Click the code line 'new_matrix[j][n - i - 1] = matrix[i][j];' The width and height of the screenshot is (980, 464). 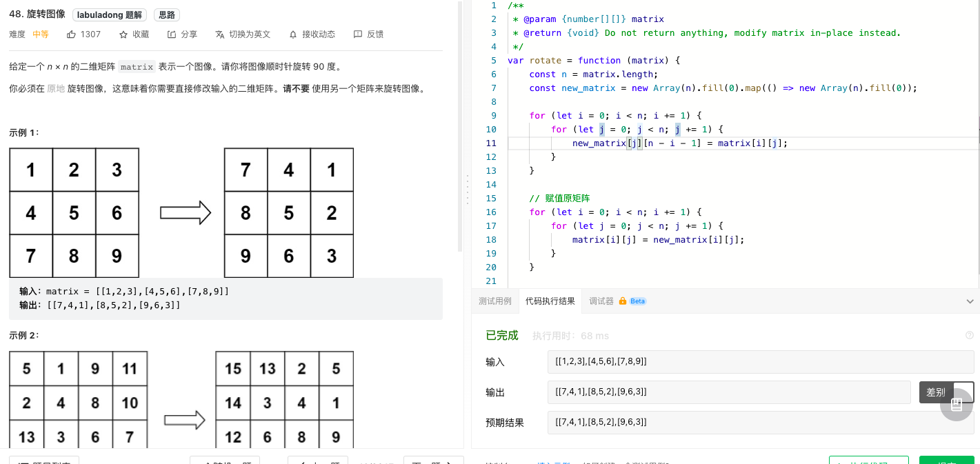coord(680,143)
